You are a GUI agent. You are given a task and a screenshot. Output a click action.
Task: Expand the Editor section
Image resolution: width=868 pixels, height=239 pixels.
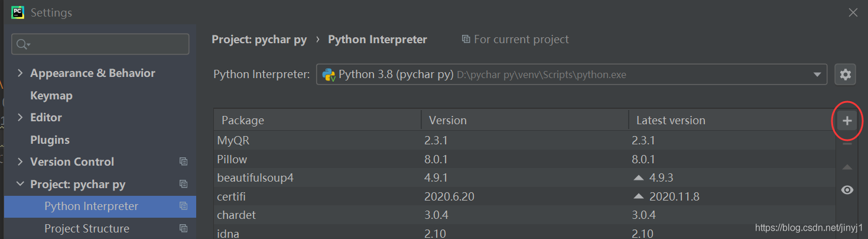click(20, 117)
